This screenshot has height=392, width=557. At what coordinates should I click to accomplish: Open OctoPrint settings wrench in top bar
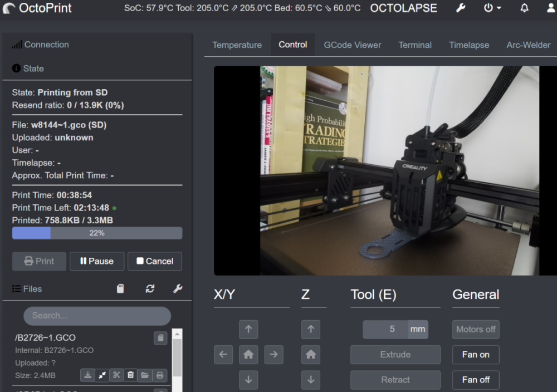(461, 8)
